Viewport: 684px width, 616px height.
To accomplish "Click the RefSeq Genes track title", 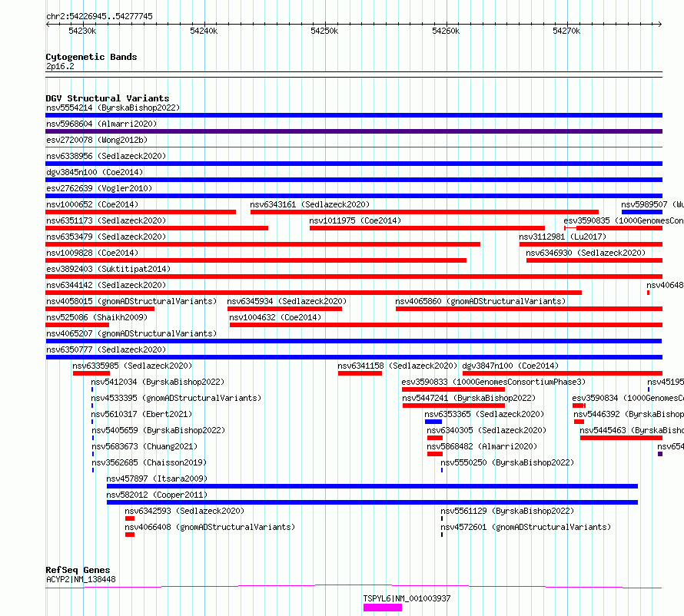I will pyautogui.click(x=78, y=570).
